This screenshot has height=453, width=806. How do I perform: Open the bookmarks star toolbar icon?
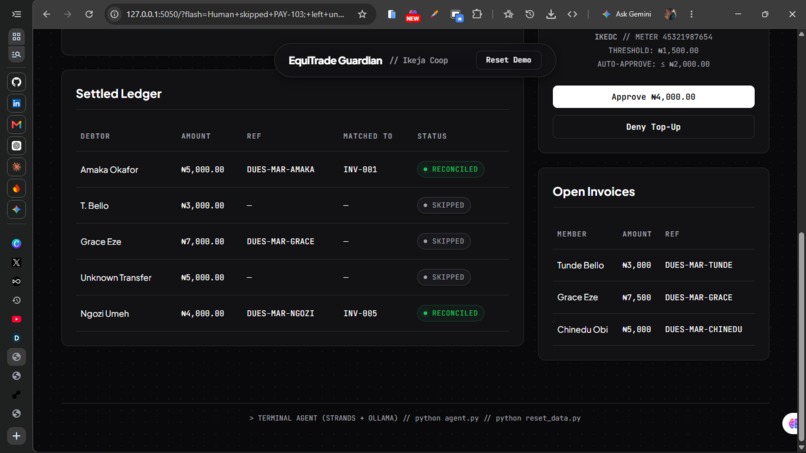[508, 14]
